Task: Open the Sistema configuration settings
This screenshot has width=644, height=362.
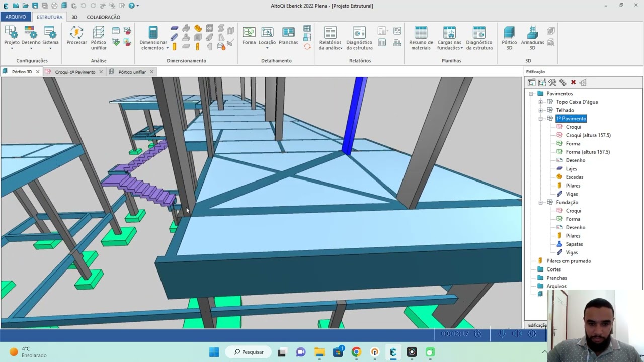Action: (50, 38)
